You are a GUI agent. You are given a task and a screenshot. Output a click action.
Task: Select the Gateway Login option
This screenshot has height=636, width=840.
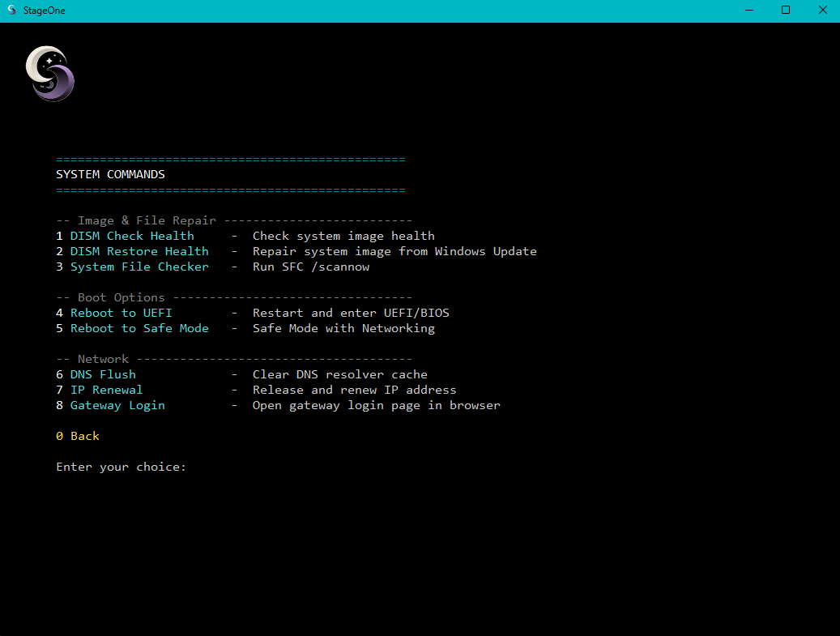(117, 406)
